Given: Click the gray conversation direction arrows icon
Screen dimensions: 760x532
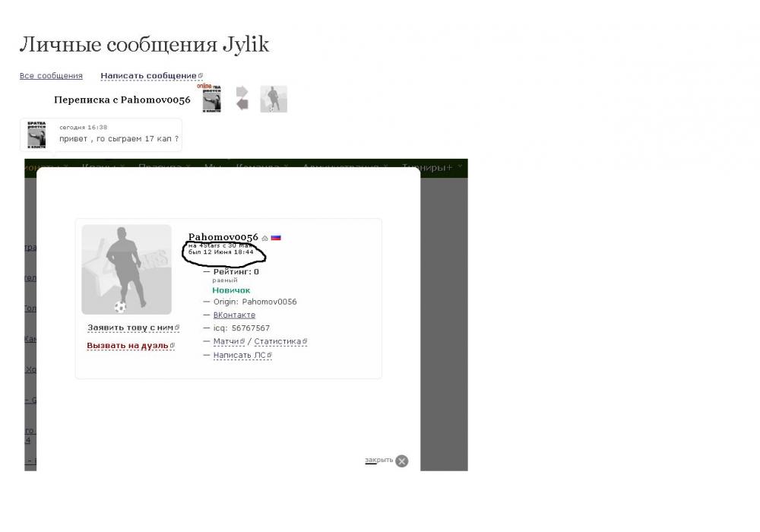Looking at the screenshot, I should pyautogui.click(x=242, y=98).
